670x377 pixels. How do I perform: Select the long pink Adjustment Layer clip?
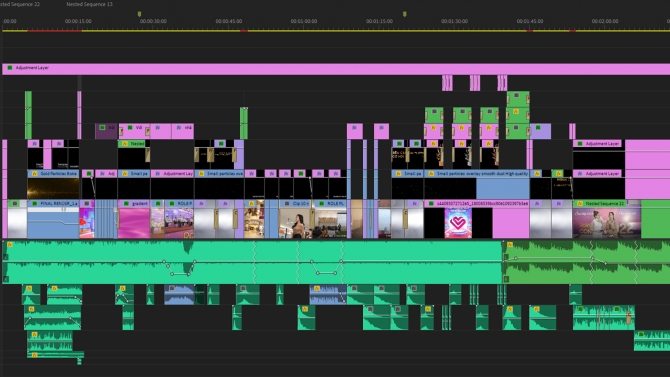point(336,69)
